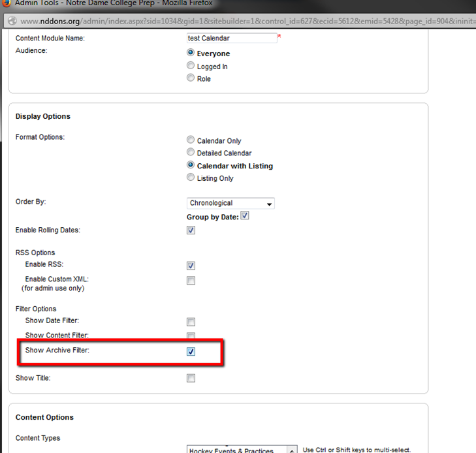This screenshot has width=476, height=453.
Task: Click the Enable Rolling Dates label
Action: (48, 230)
